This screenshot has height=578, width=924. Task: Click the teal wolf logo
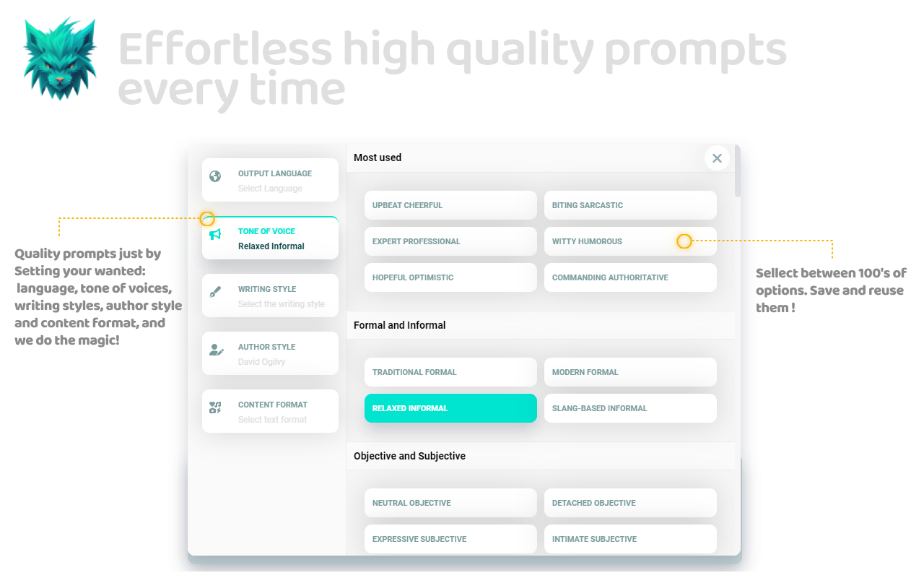coord(59,57)
